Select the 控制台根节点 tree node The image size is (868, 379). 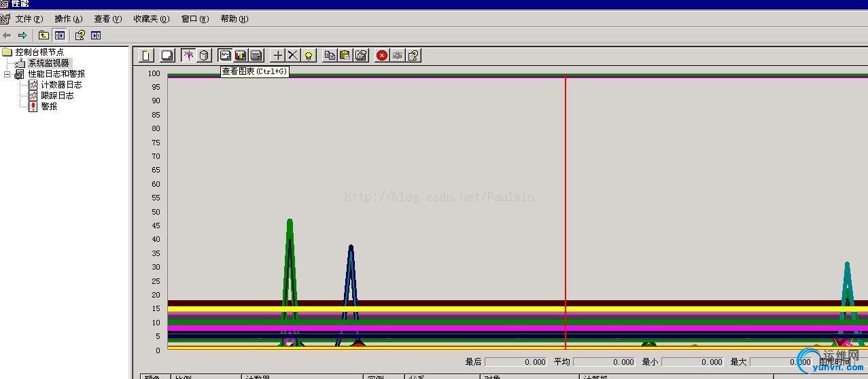[x=39, y=52]
